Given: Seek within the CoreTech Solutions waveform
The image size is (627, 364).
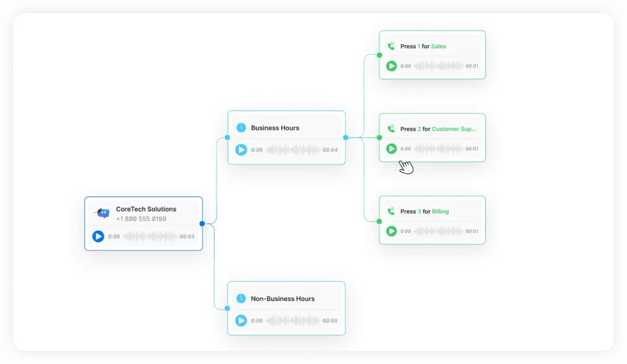Looking at the screenshot, I should (x=150, y=237).
